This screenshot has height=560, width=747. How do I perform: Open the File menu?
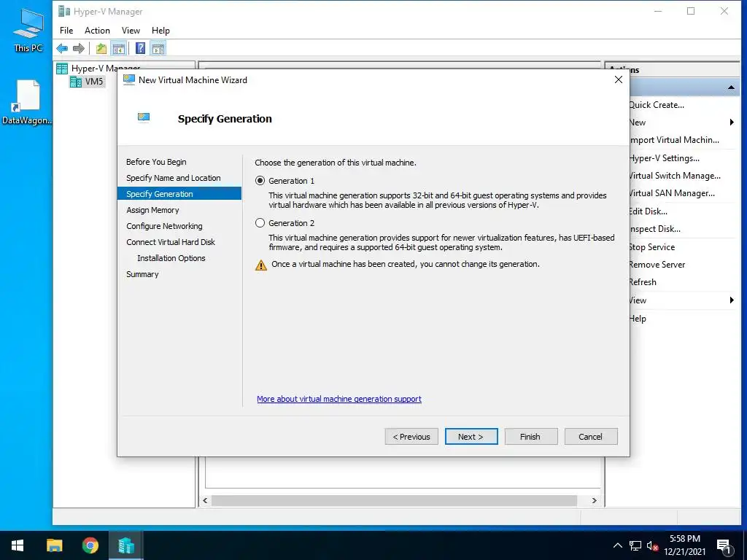click(66, 31)
